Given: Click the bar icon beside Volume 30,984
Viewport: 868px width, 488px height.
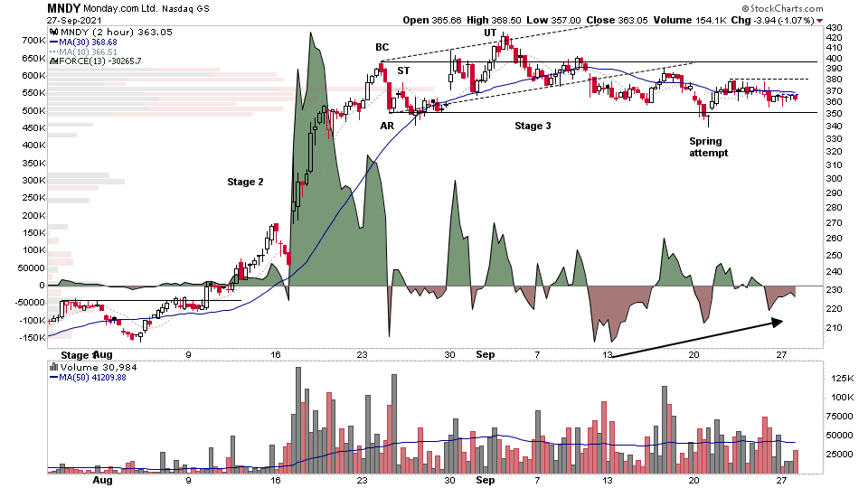Looking at the screenshot, I should [53, 367].
